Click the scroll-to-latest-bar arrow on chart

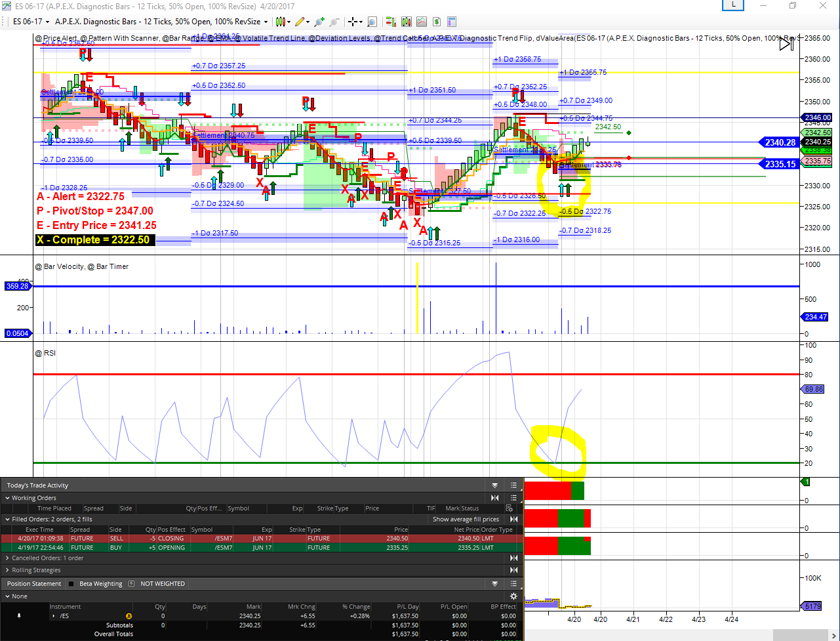(x=786, y=45)
